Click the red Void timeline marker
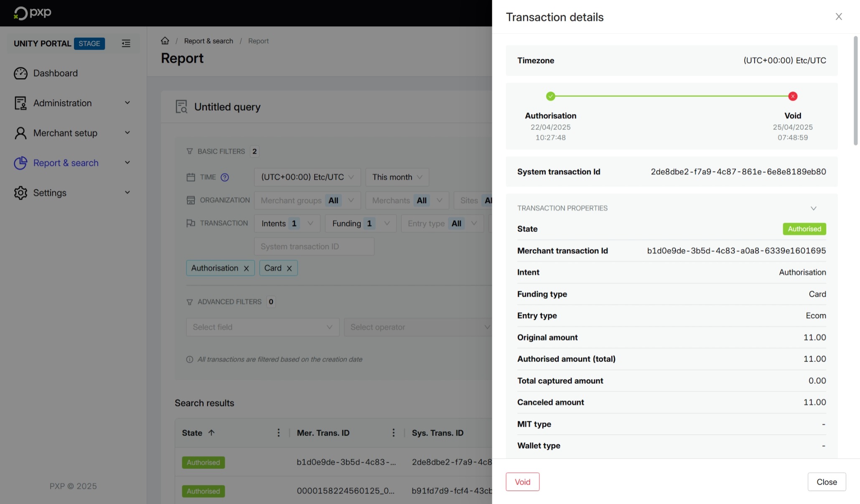 click(x=792, y=96)
